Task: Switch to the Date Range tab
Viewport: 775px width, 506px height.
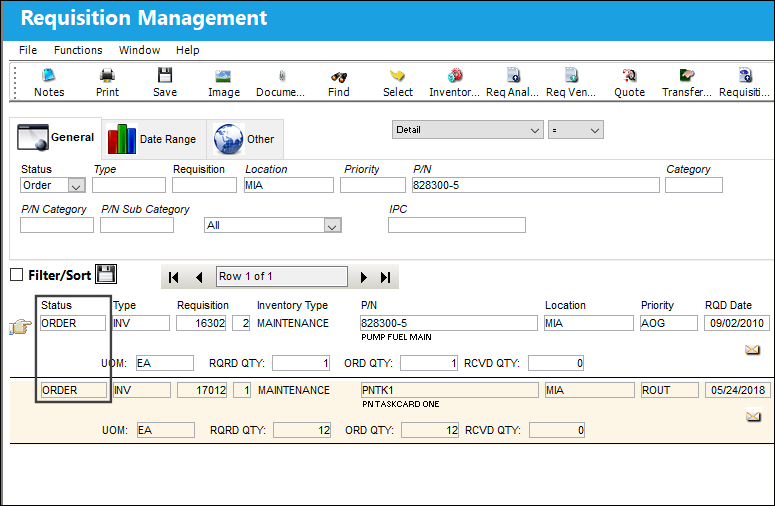Action: point(152,139)
